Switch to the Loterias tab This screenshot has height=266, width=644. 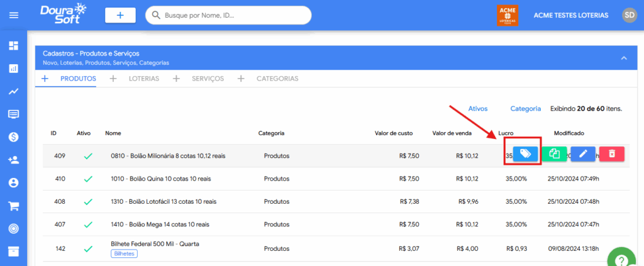tap(143, 79)
